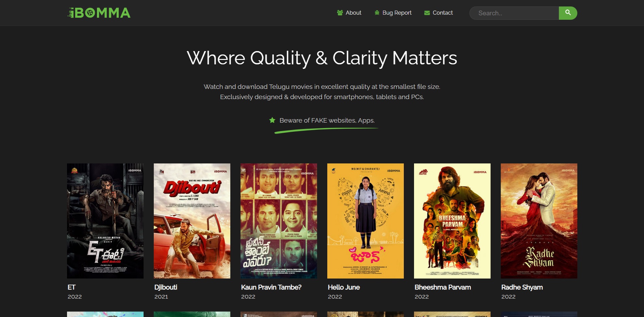Open the Hello June movie poster
This screenshot has height=317, width=644.
[x=365, y=221]
